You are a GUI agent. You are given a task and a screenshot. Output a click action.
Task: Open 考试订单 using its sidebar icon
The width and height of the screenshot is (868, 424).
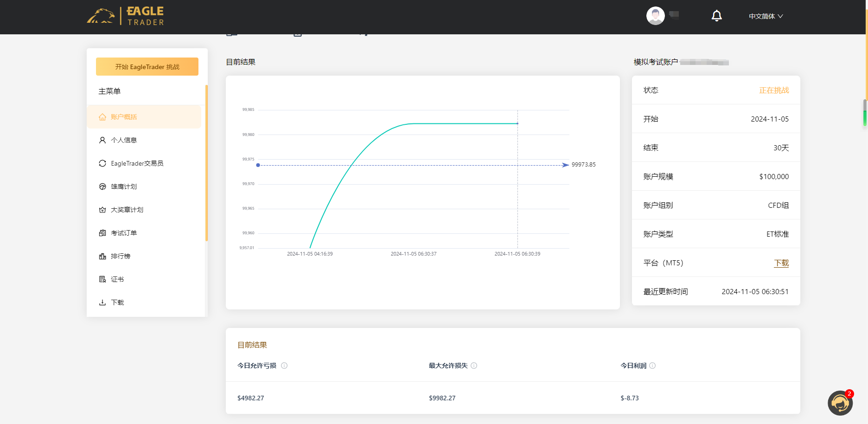point(102,232)
